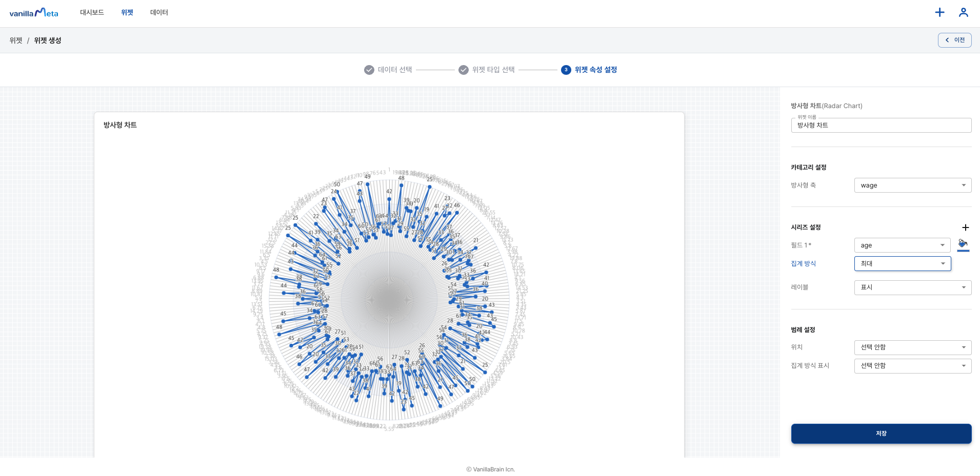Click the VanillaBrain Icn. footer text
The width and height of the screenshot is (980, 476).
[490, 469]
